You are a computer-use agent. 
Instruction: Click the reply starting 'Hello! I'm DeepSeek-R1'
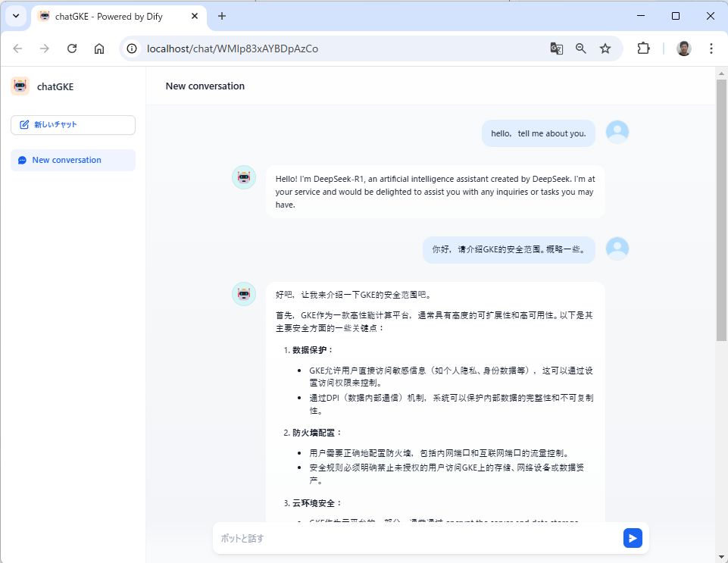(x=435, y=192)
